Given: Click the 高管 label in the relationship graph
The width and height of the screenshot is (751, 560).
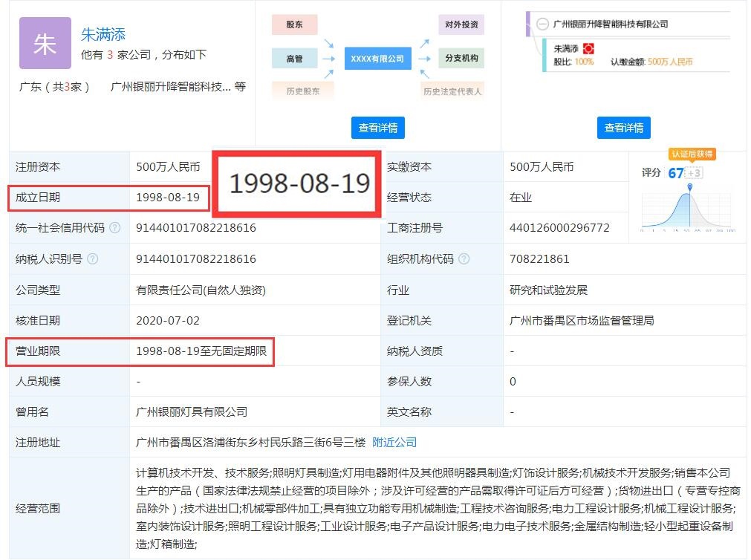Looking at the screenshot, I should (293, 58).
